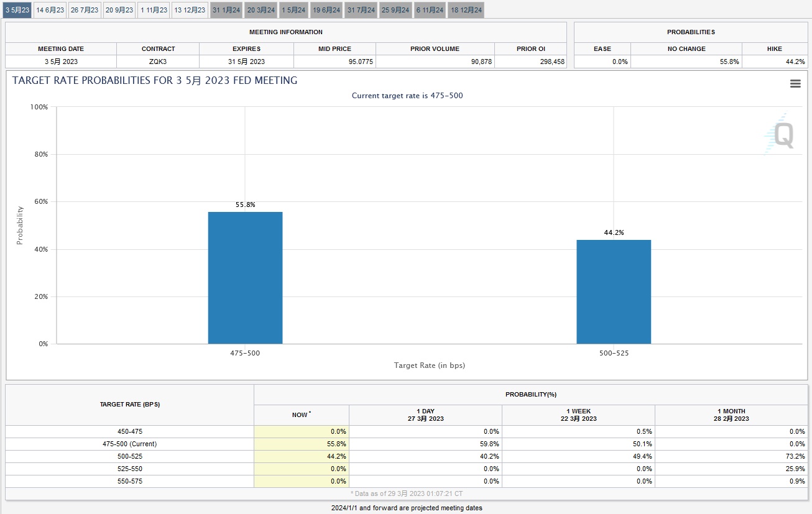Image resolution: width=812 pixels, height=514 pixels.
Task: Open the 19 6月24 meeting tab
Action: pyautogui.click(x=326, y=10)
